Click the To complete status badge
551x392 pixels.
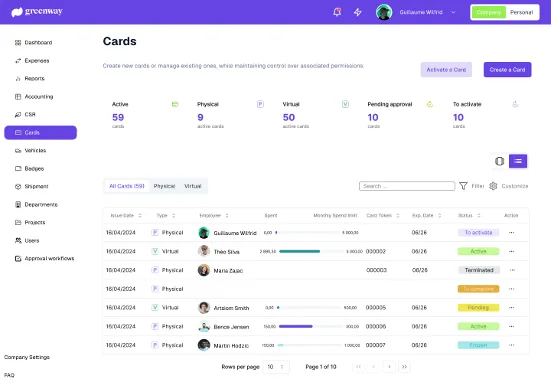(x=478, y=289)
